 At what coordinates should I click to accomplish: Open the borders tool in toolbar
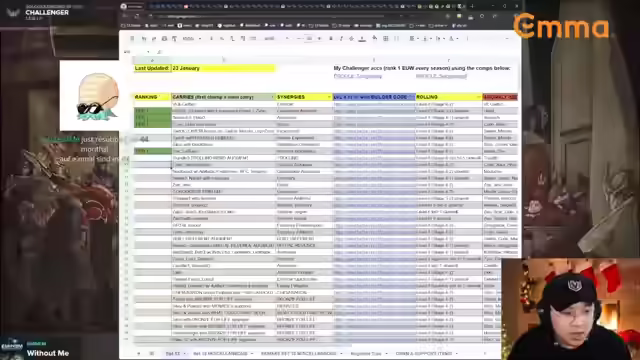click(386, 39)
